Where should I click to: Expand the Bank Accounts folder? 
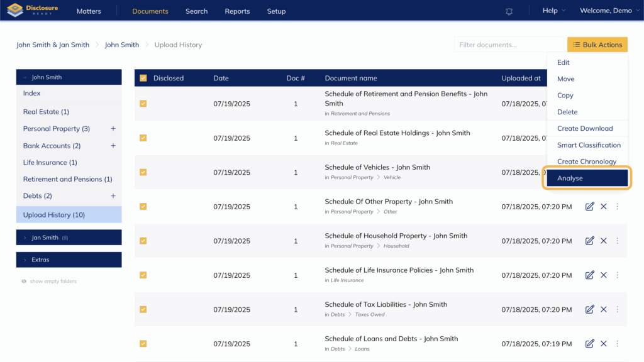click(113, 146)
